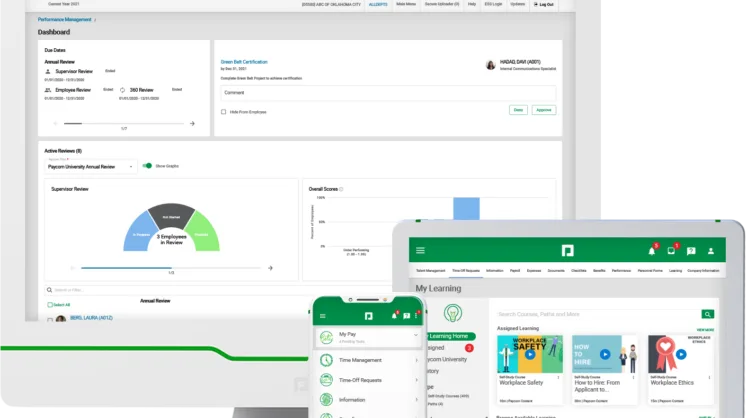The width and height of the screenshot is (746, 418).
Task: Open options dots on the How to Hire card
Action: (x=633, y=377)
